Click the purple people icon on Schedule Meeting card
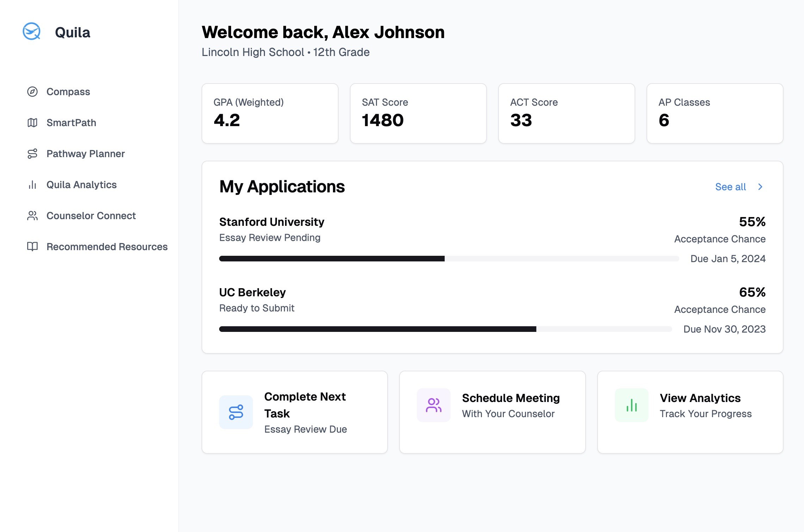804x532 pixels. click(434, 405)
